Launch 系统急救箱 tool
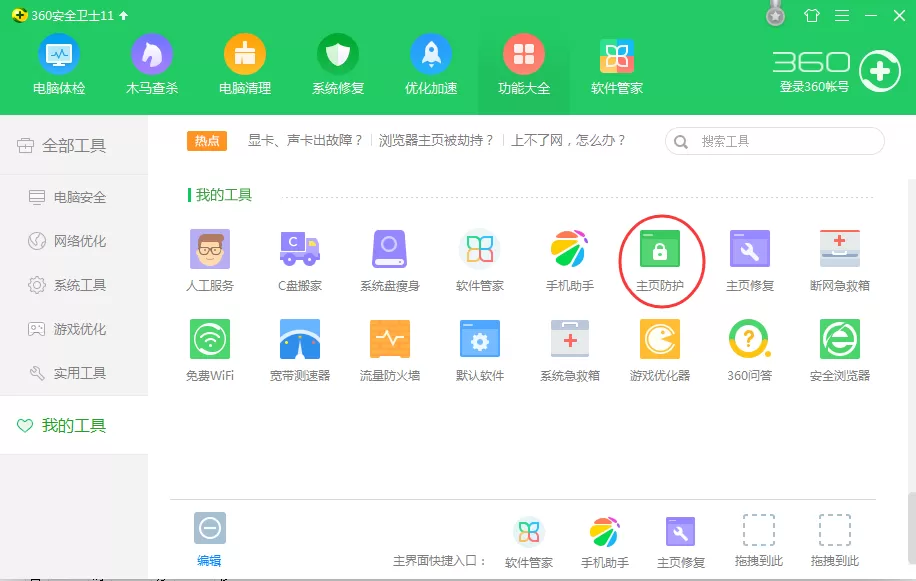The height and width of the screenshot is (581, 916). [570, 350]
